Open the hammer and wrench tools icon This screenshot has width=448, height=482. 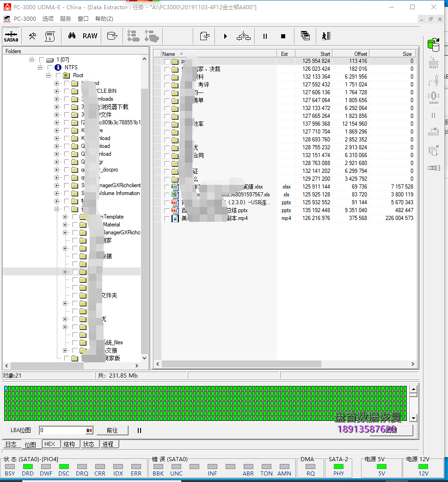pos(32,36)
